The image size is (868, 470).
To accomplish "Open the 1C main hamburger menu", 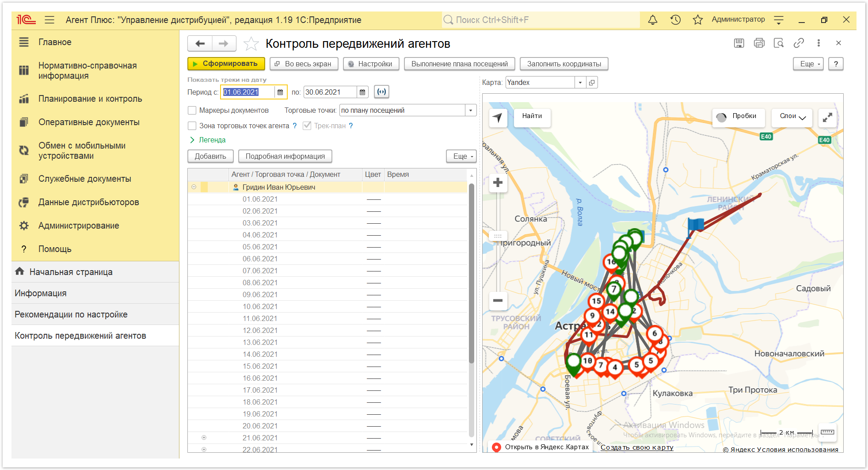I will (49, 20).
